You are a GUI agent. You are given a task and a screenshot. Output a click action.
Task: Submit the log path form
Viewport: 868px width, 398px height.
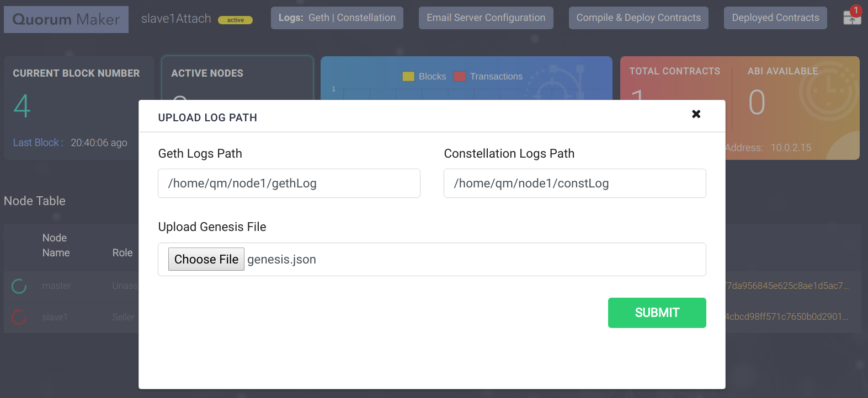657,313
